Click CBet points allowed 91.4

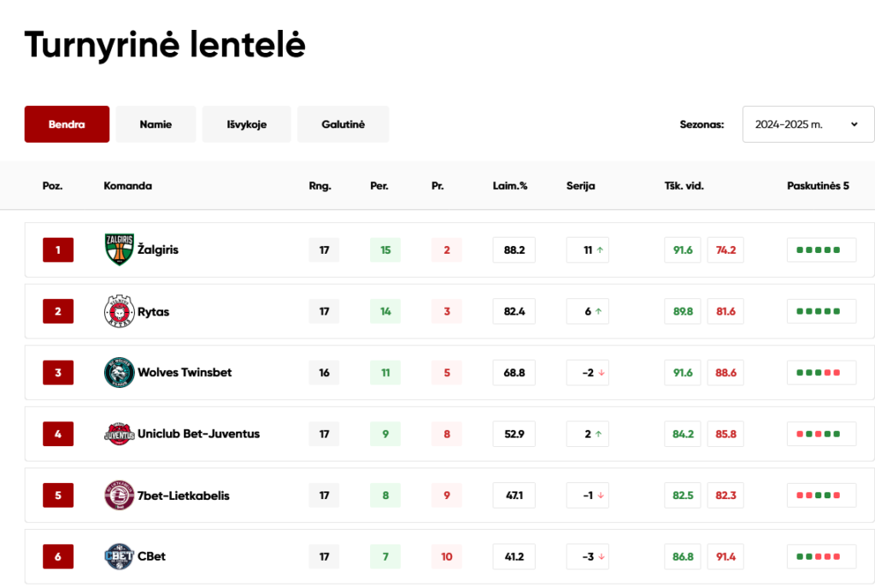725,556
